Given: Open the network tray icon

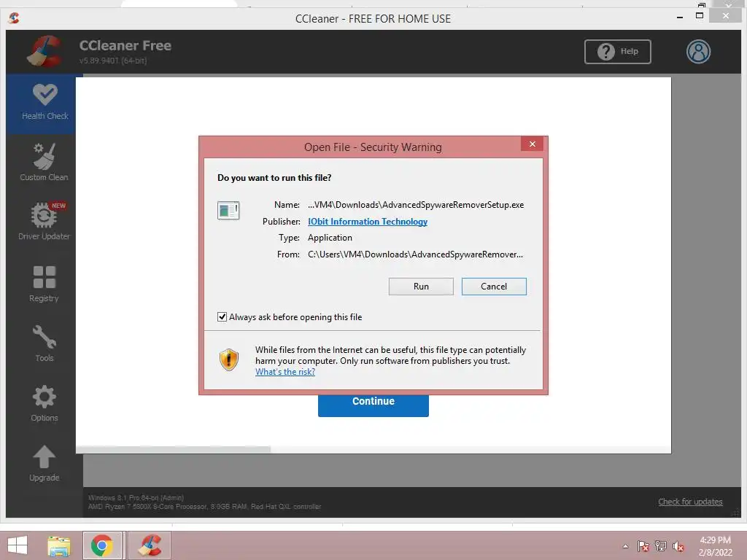Looking at the screenshot, I should click(x=661, y=546).
